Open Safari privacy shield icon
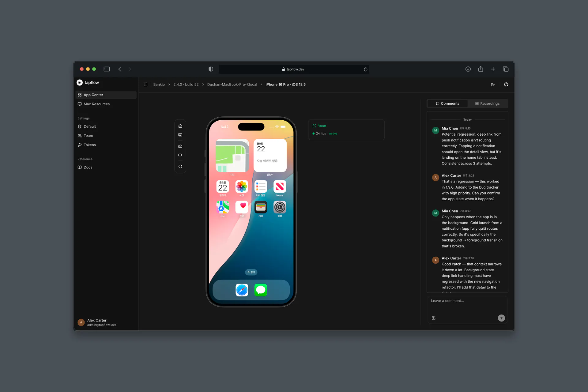Screen dimensions: 588x392 tap(211, 69)
